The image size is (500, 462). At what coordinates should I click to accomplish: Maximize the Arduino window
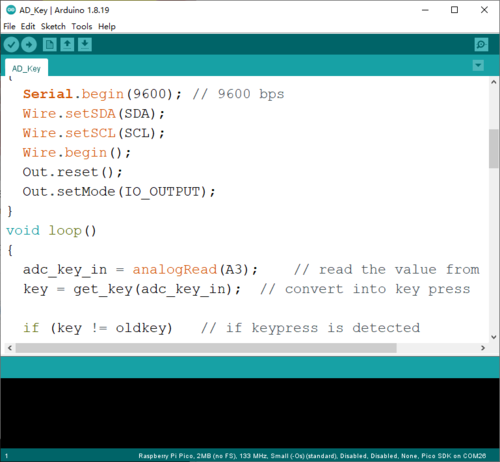point(454,10)
